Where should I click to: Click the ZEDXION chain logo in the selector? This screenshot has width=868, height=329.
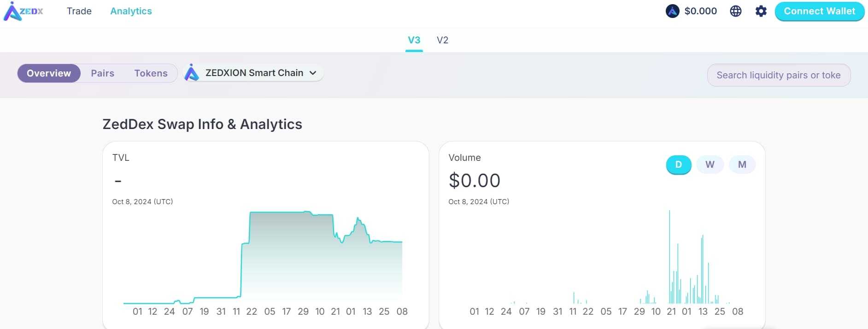click(192, 72)
